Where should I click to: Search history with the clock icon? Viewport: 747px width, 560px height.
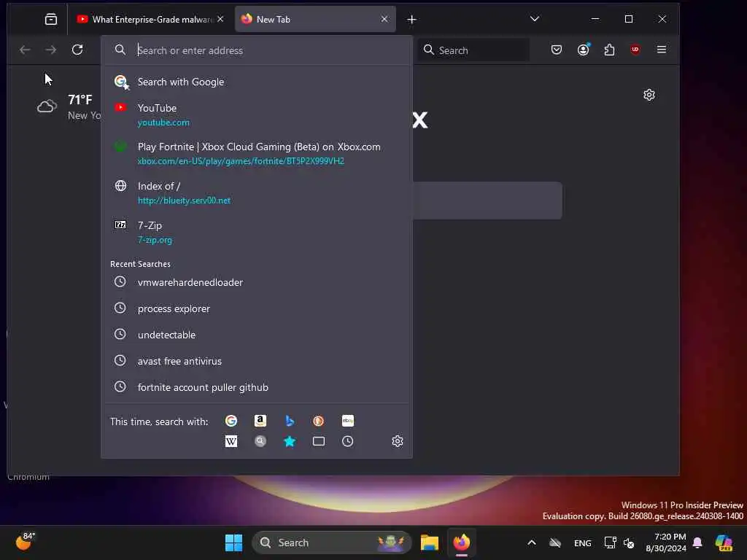[x=348, y=441]
